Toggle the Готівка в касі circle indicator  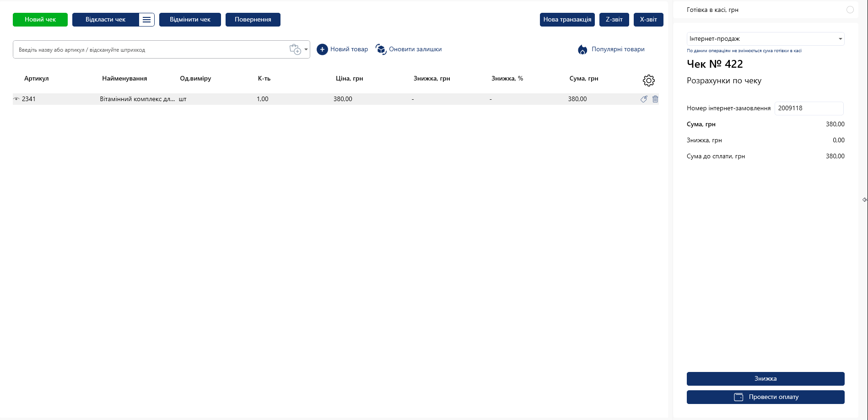[850, 10]
